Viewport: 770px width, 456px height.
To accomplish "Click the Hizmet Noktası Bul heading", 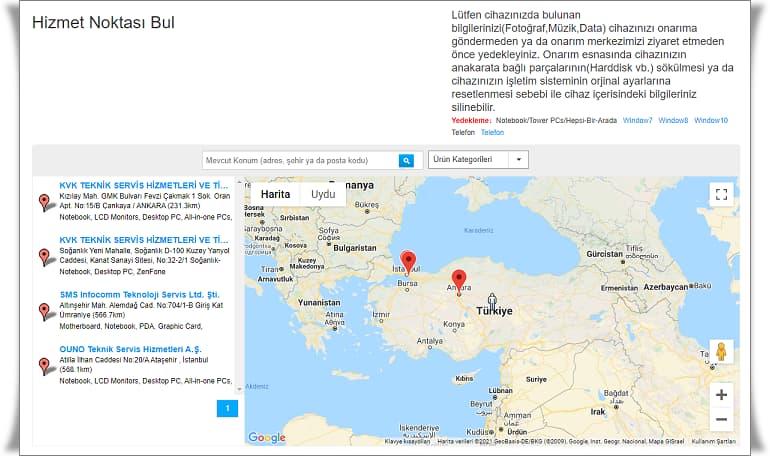I will [x=103, y=23].
